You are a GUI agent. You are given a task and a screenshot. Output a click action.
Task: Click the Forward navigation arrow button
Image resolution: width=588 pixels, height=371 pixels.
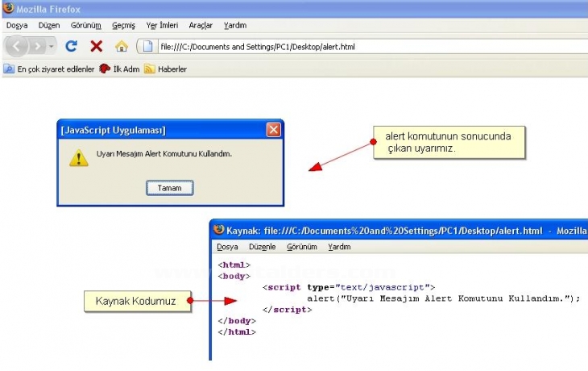coord(37,46)
